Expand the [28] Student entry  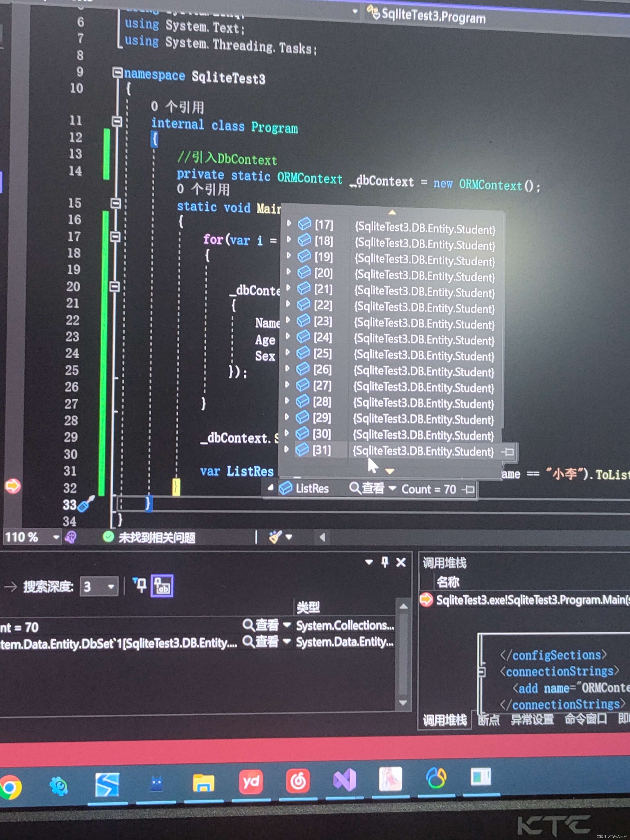pos(287,401)
